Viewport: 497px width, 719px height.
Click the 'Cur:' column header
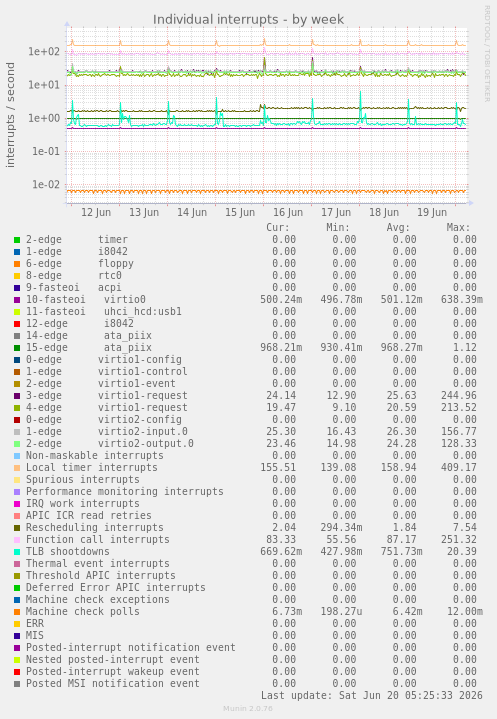(x=278, y=227)
